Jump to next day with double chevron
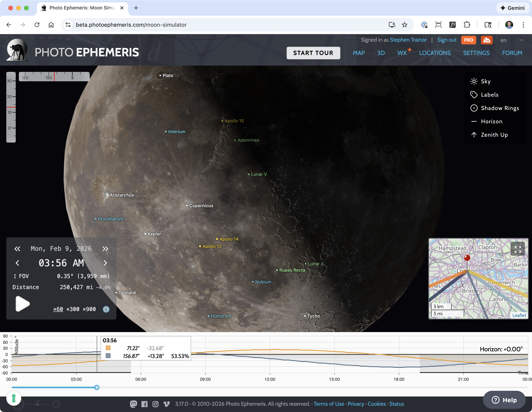532x412 pixels. pos(105,249)
